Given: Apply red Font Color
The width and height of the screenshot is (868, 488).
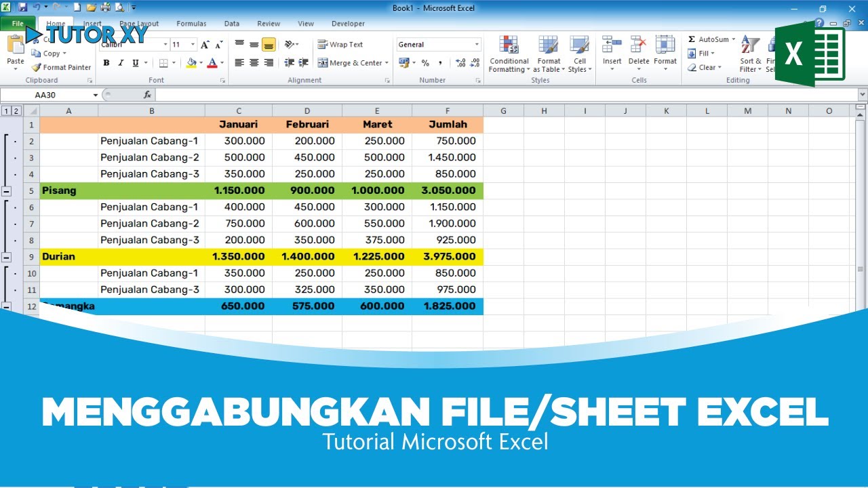Looking at the screenshot, I should pos(212,63).
